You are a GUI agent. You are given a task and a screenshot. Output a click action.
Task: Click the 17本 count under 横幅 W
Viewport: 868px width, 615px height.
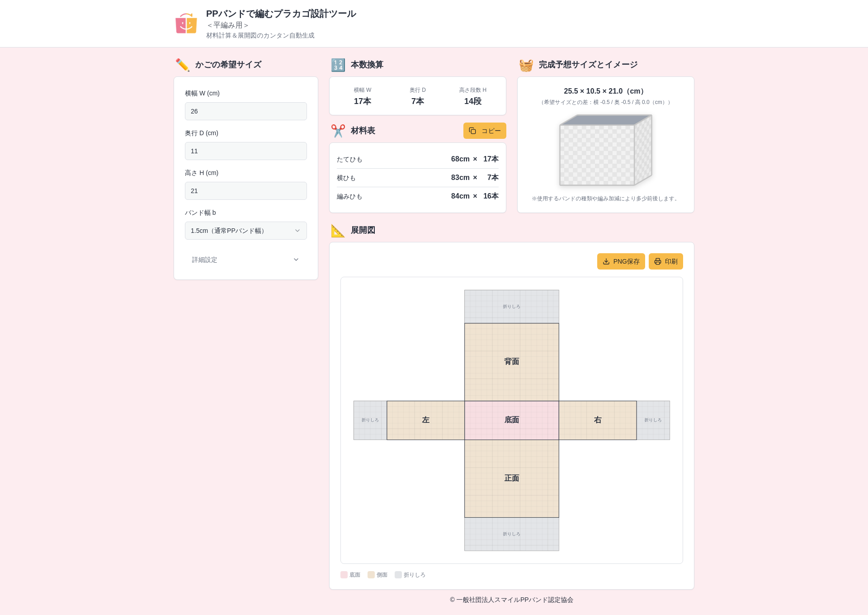(363, 101)
